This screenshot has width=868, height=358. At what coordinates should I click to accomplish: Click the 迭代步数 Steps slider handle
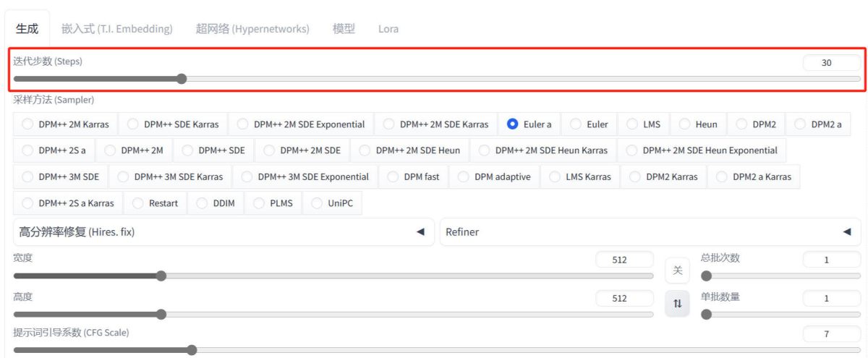click(x=182, y=79)
